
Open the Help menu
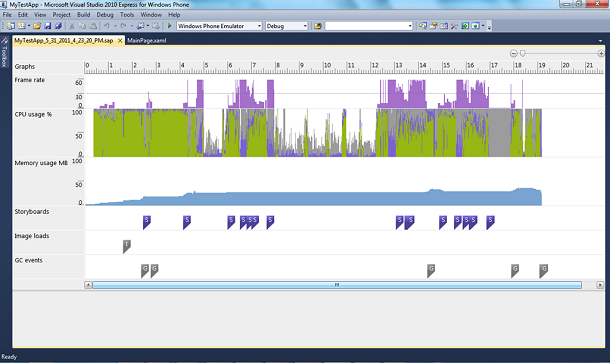point(174,15)
